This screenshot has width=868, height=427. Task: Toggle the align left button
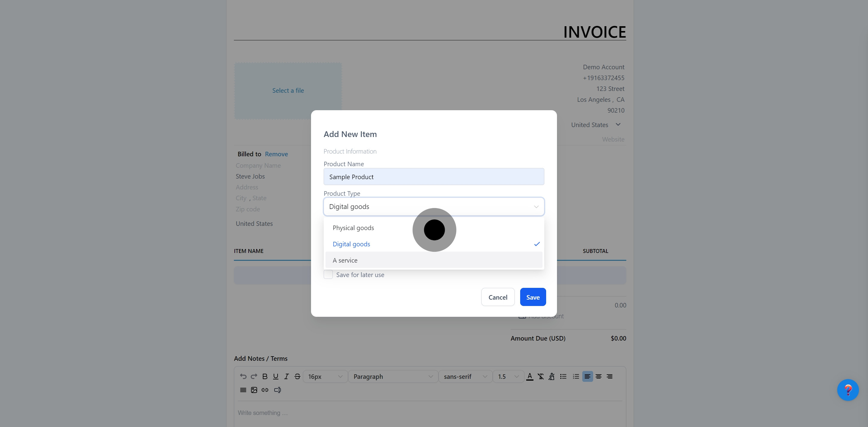tap(587, 376)
